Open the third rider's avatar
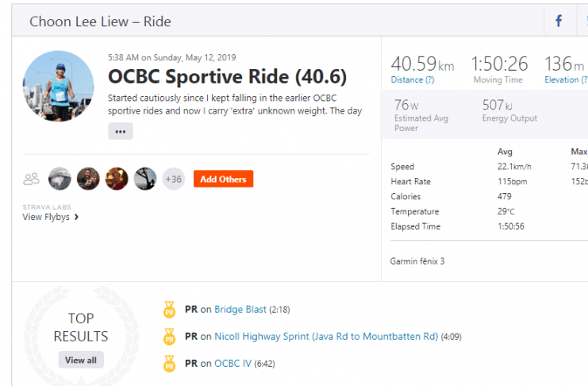The image size is (588, 386). pyautogui.click(x=117, y=179)
